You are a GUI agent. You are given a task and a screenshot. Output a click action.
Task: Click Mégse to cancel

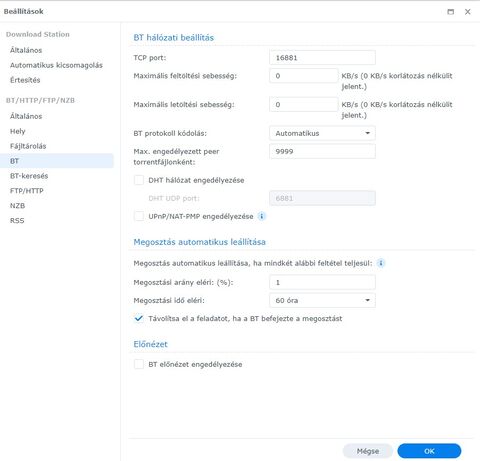point(368,451)
